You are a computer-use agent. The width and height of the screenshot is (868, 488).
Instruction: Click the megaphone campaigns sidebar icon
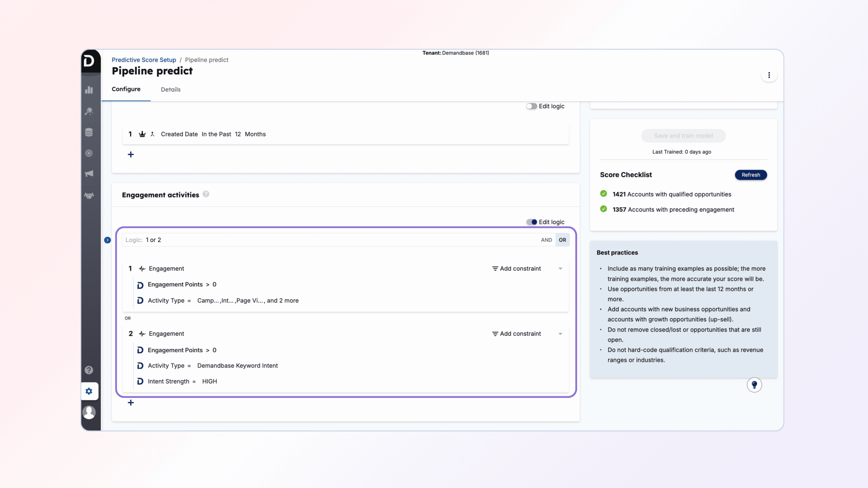pos(89,174)
